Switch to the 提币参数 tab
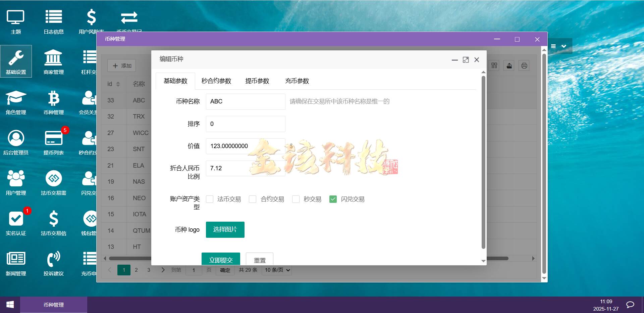Screen dimensions: 644x313 [x=257, y=81]
